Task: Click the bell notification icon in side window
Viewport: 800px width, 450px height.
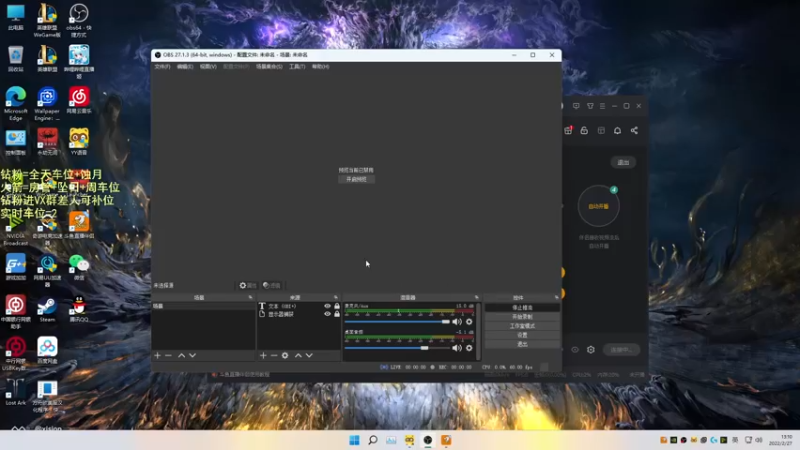Action: tap(617, 131)
